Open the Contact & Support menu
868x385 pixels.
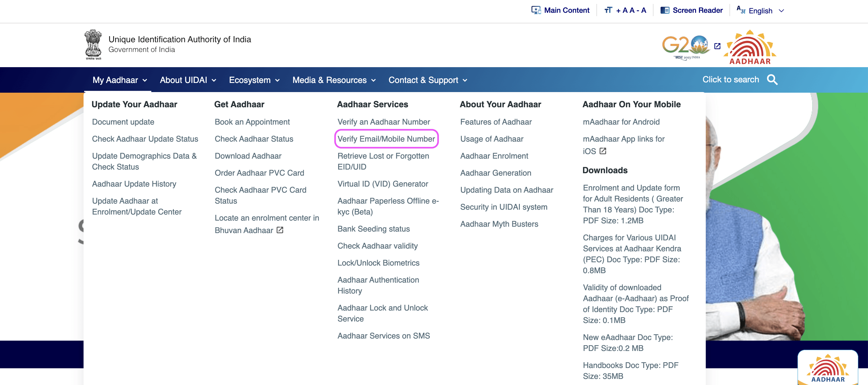click(x=423, y=80)
